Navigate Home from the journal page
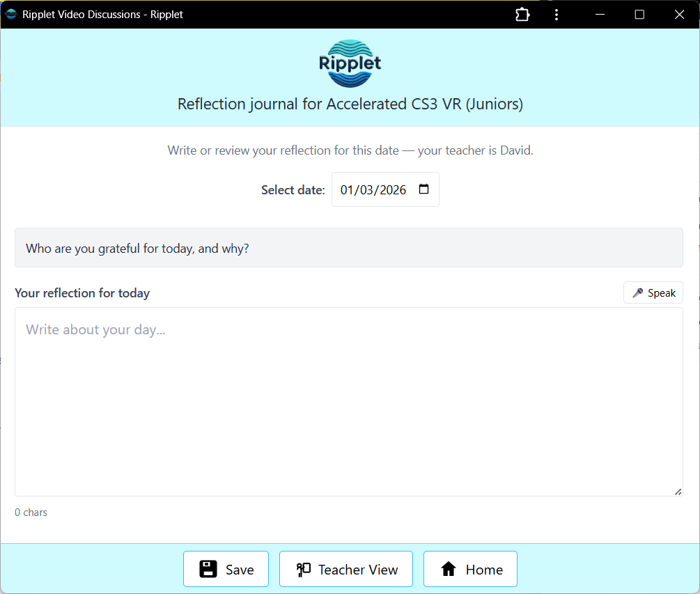Viewport: 700px width, 594px height. 470,569
